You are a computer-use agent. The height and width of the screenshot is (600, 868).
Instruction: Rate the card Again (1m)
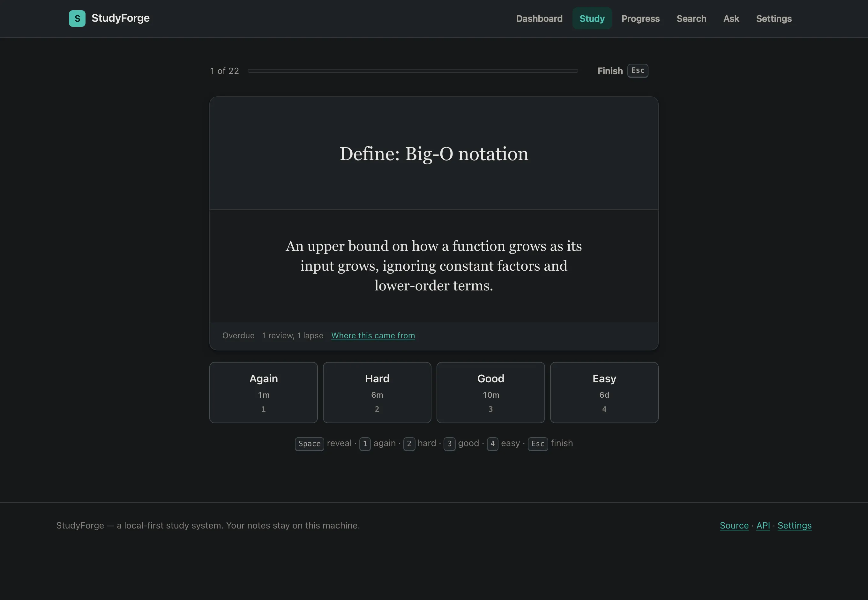(264, 393)
